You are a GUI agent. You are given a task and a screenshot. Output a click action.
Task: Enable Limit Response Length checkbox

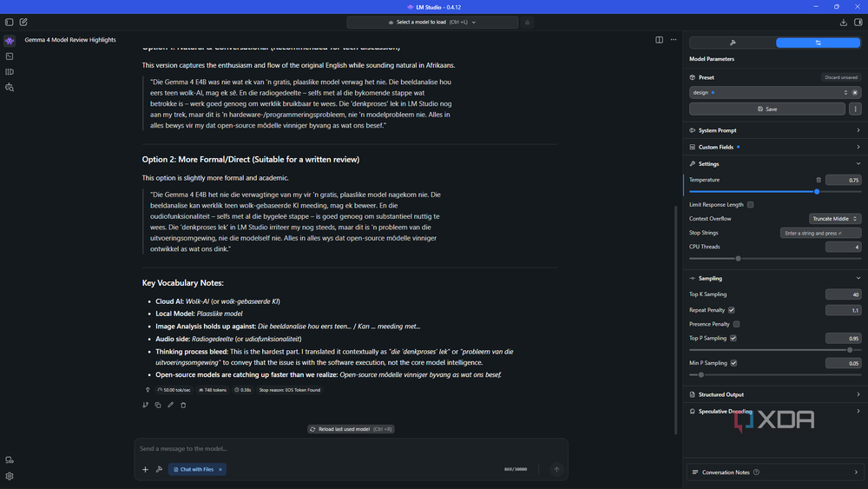[750, 205]
